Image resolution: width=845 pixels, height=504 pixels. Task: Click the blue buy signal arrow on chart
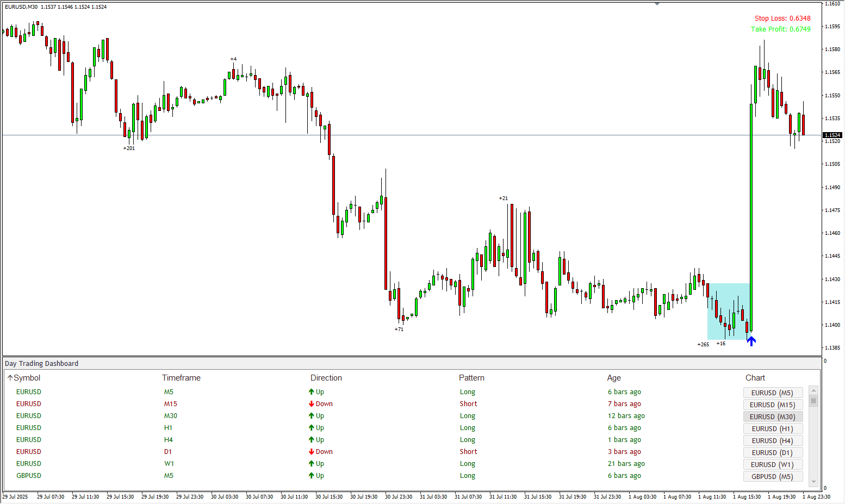point(751,341)
